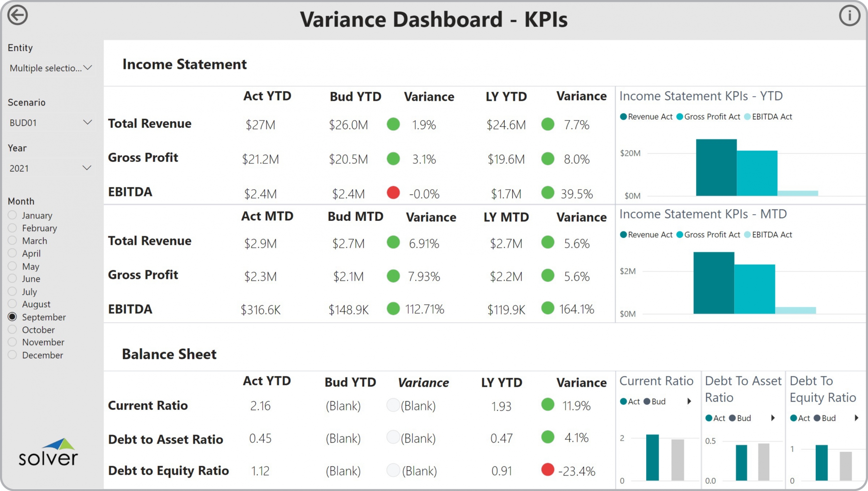Click Gross Profit Act legend in MTD chart
Image resolution: width=868 pixels, height=491 pixels.
[708, 235]
